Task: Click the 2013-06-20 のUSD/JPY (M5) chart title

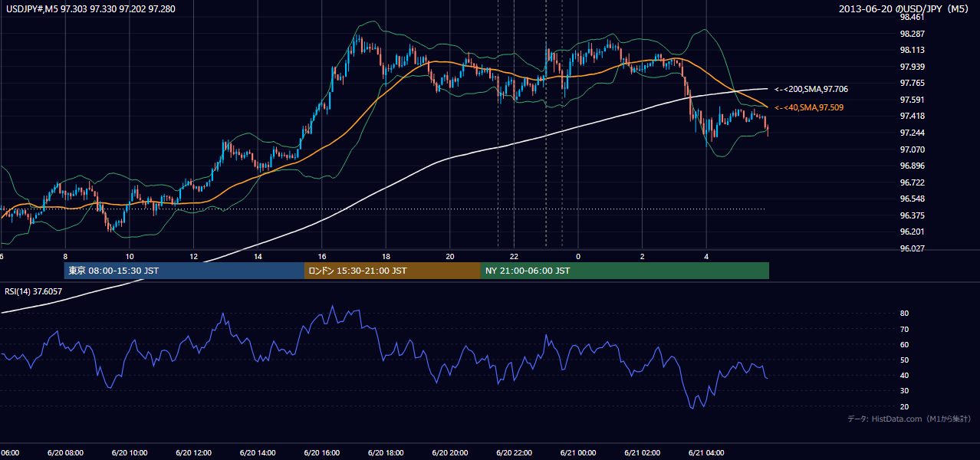Action: pyautogui.click(x=905, y=9)
